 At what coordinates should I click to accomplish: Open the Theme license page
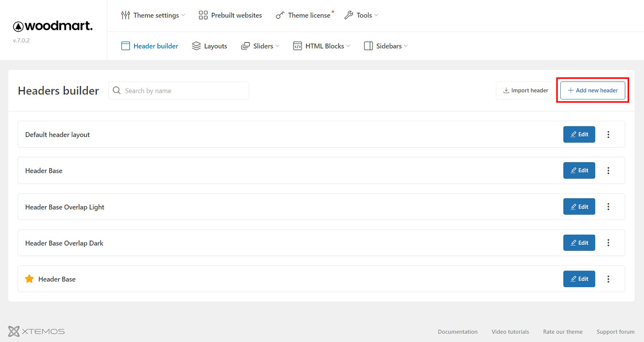pyautogui.click(x=304, y=15)
